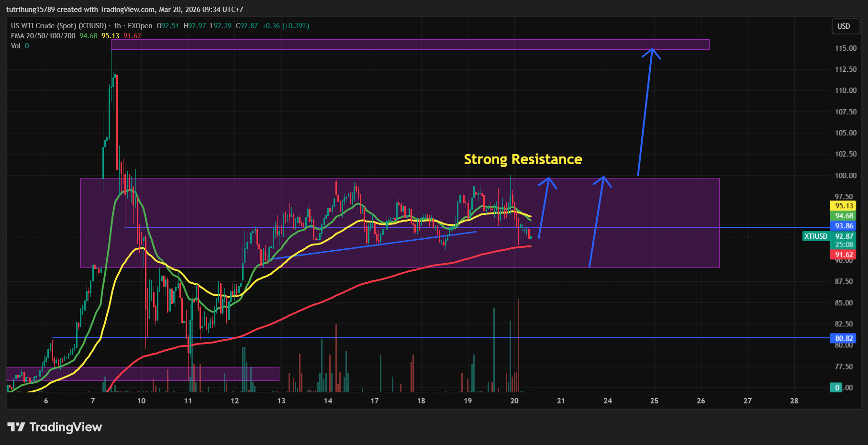The height and width of the screenshot is (445, 868).
Task: Click the current price 92.87 tag
Action: pyautogui.click(x=844, y=236)
